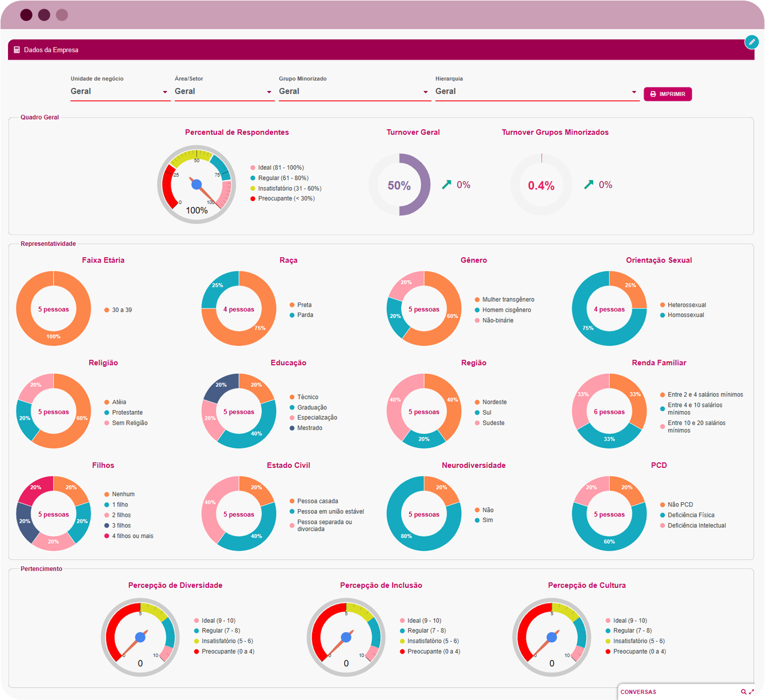Open the Unidade de negócio dropdown
Viewport: 765px width, 700px height.
click(x=120, y=91)
